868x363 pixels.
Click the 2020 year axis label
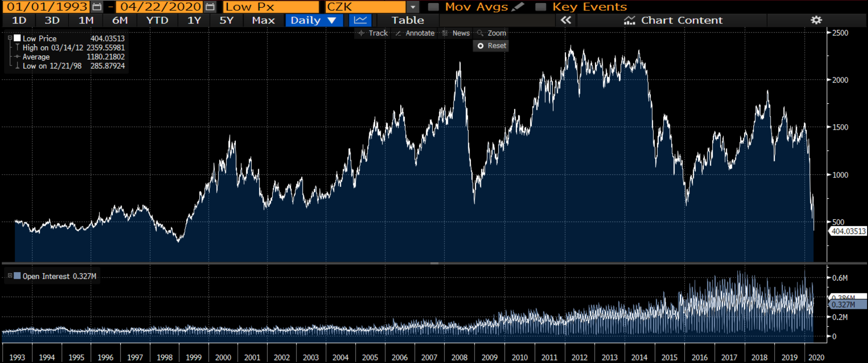[x=816, y=358]
